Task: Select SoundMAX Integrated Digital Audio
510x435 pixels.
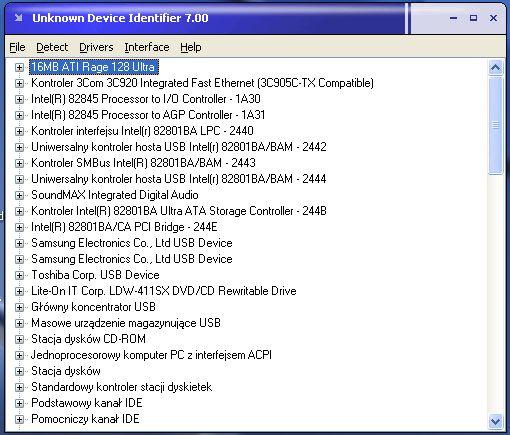Action: [x=115, y=195]
